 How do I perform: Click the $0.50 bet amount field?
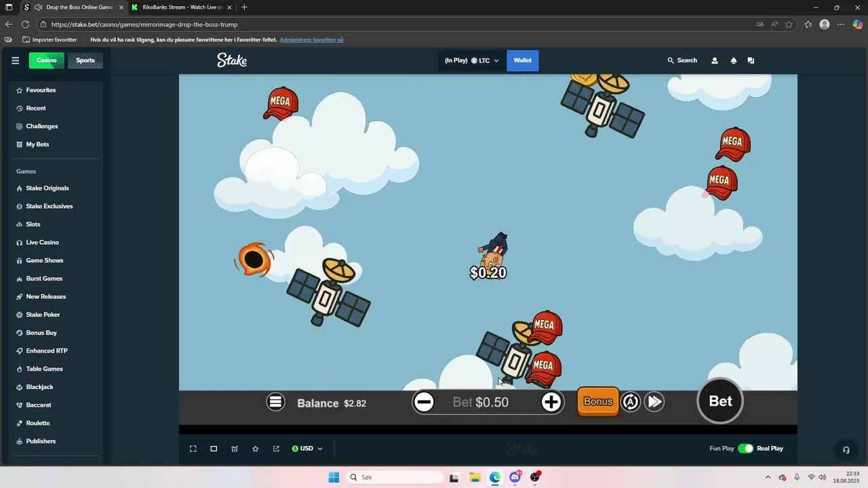click(x=492, y=402)
